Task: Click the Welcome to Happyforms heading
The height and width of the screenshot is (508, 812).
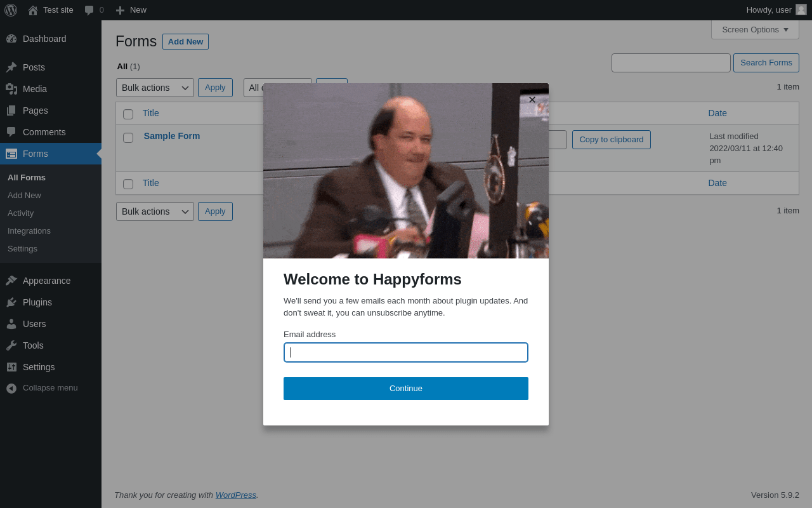Action: coord(372,279)
